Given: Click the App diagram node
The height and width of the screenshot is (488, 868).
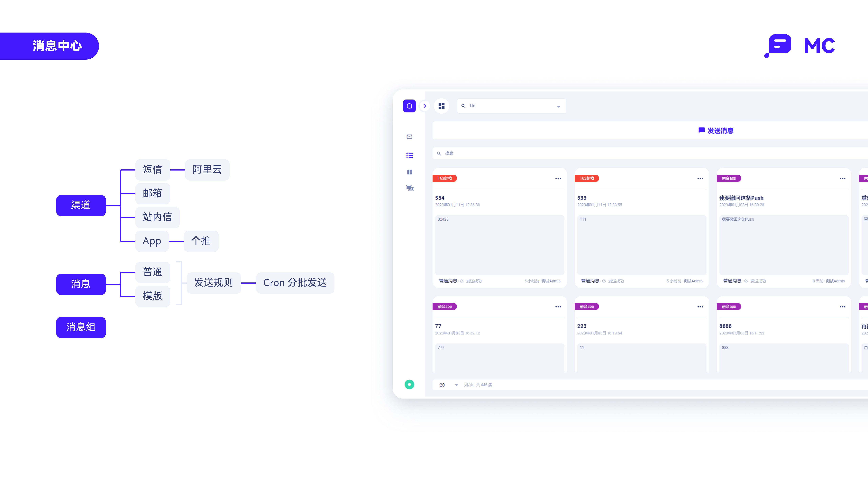Looking at the screenshot, I should pyautogui.click(x=152, y=241).
